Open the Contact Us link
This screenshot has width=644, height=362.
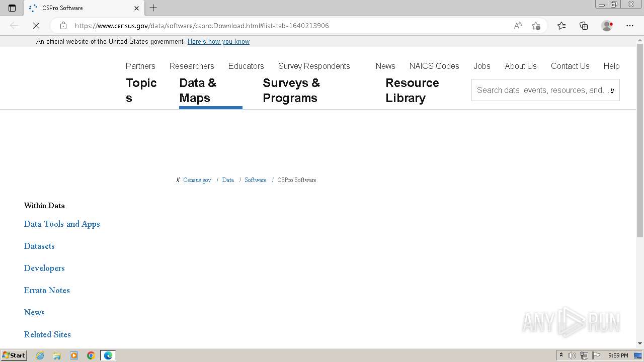click(570, 66)
